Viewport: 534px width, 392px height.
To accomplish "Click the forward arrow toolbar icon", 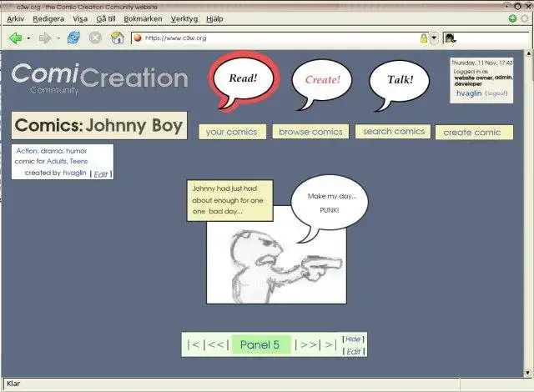I will 45,38.
